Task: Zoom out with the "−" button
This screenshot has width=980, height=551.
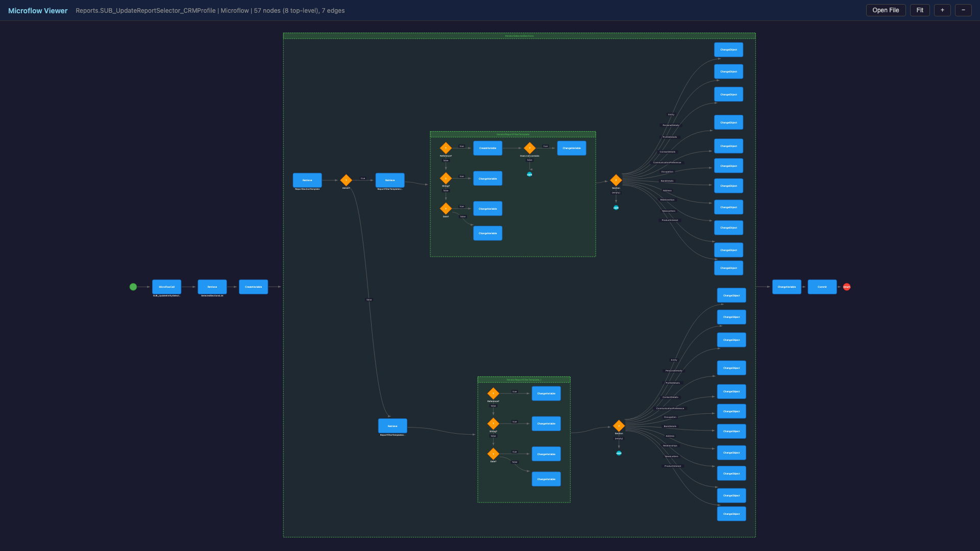Action: (x=963, y=10)
